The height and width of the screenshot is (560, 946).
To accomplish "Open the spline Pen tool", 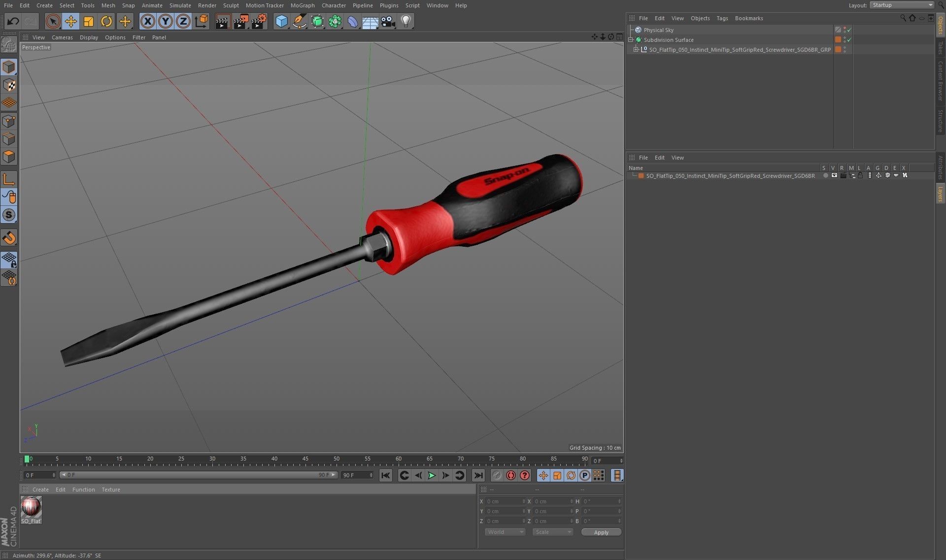I will [299, 21].
